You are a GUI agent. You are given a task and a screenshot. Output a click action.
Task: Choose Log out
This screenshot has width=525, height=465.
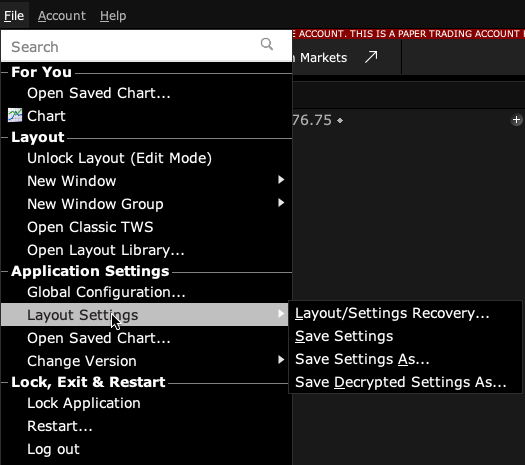[x=146, y=449]
